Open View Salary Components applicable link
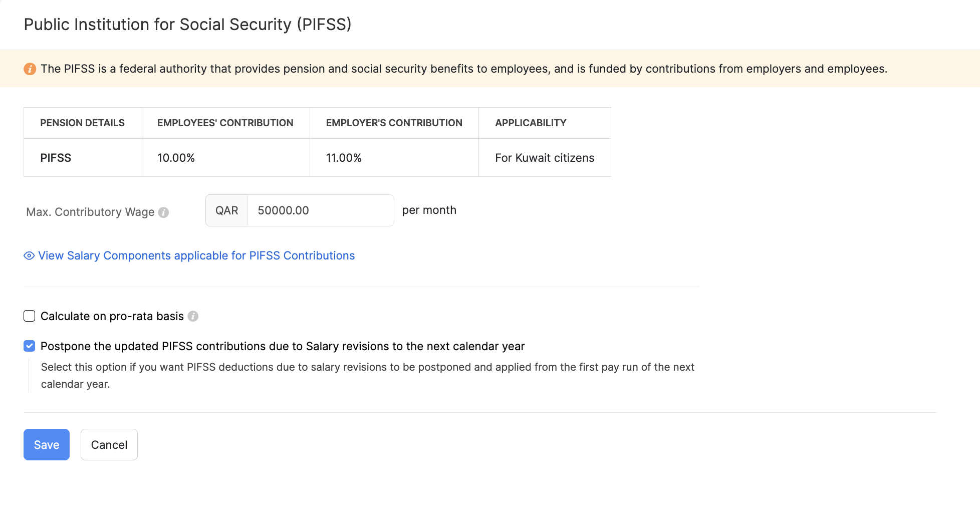This screenshot has width=980, height=530. (196, 256)
